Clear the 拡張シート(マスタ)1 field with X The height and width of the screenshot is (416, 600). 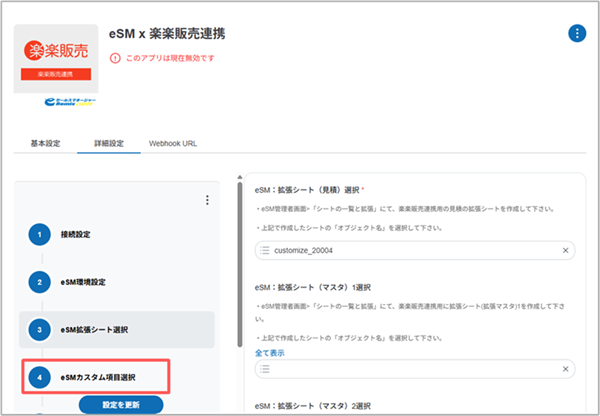point(566,369)
